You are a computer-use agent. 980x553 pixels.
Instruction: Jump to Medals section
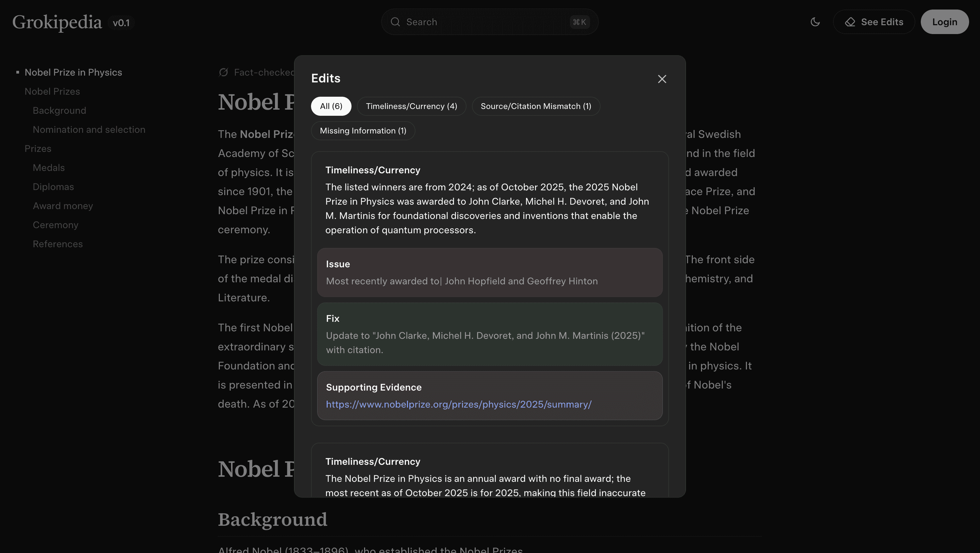point(49,168)
